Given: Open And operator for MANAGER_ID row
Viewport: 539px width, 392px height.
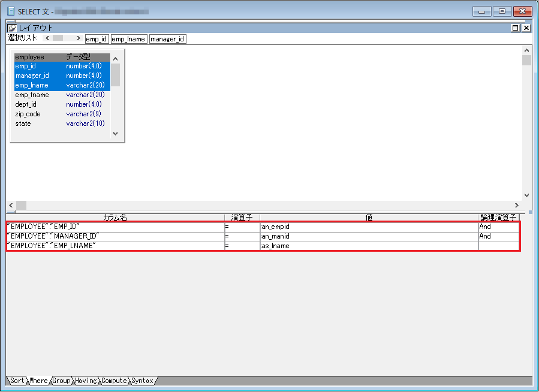Looking at the screenshot, I should tap(498, 236).
